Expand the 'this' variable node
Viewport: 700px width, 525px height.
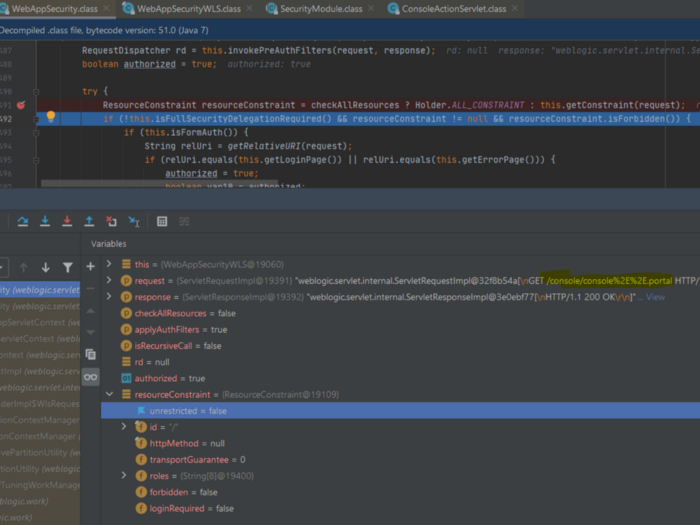click(109, 264)
